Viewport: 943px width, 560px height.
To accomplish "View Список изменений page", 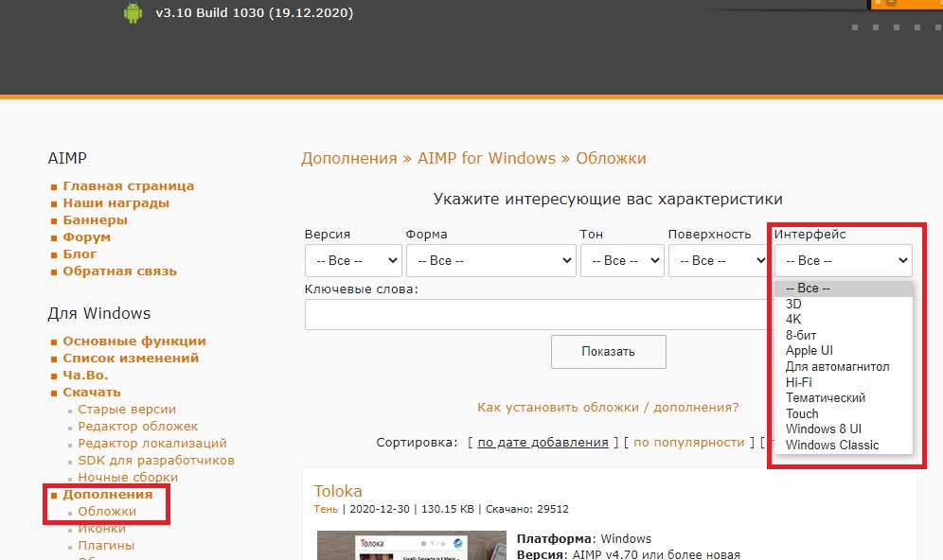I will point(131,359).
